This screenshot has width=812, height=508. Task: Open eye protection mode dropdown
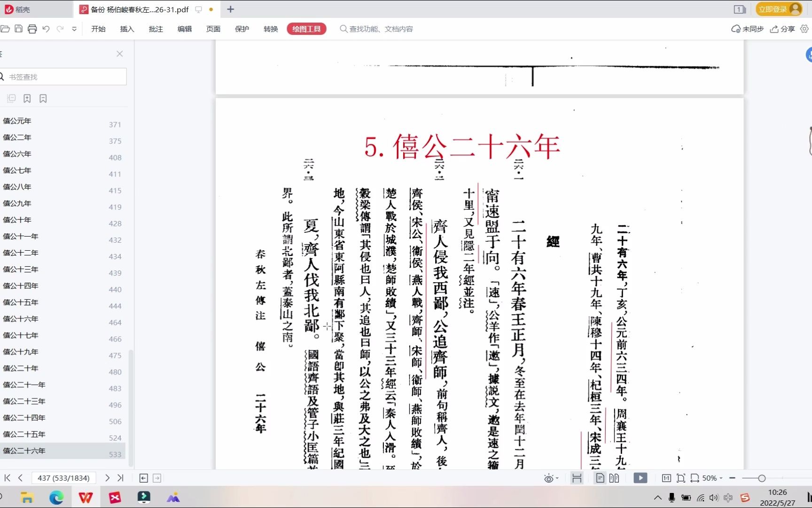[551, 478]
